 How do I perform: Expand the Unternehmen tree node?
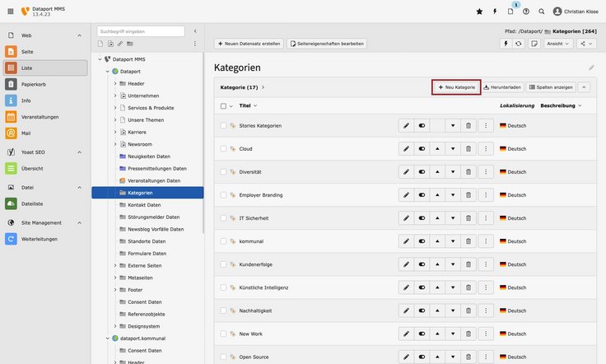pyautogui.click(x=115, y=96)
